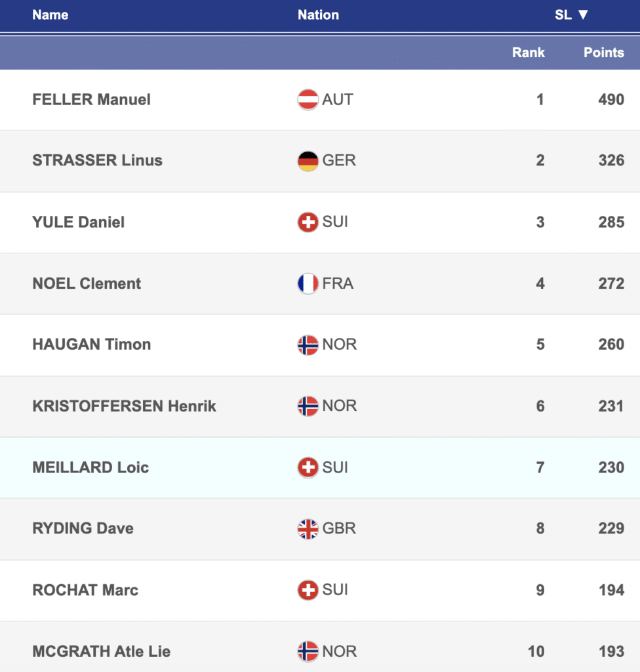
Task: Click Norway flag icon beside Kristoffersen
Action: tap(308, 406)
